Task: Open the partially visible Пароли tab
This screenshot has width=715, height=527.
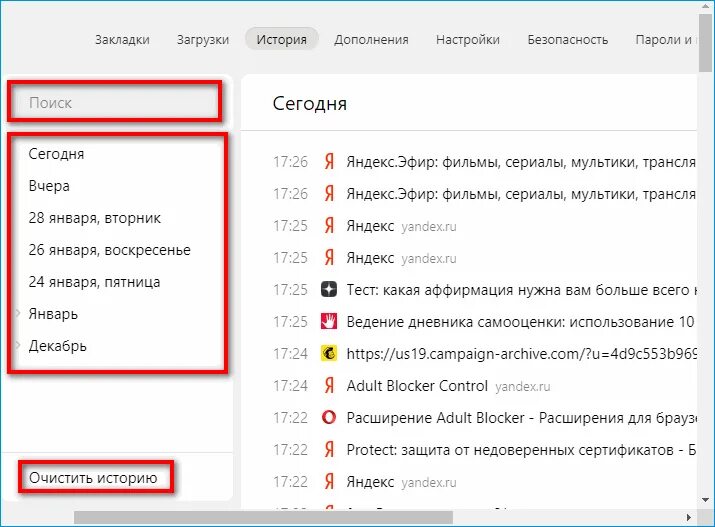Action: (x=665, y=40)
